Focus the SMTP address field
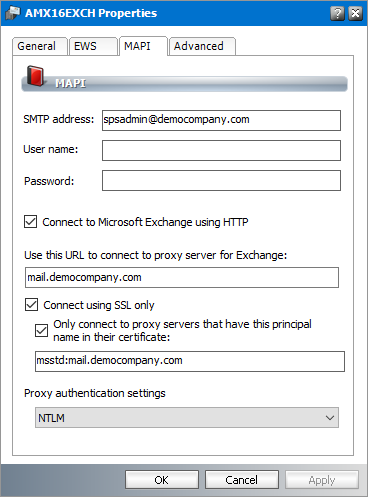This screenshot has height=497, width=368. pos(221,120)
